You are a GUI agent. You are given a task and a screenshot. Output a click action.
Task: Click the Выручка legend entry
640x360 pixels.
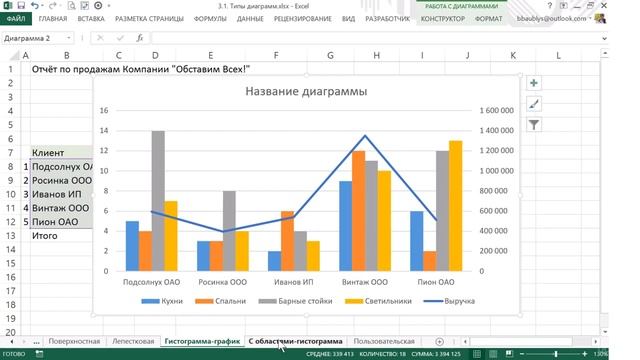click(449, 301)
